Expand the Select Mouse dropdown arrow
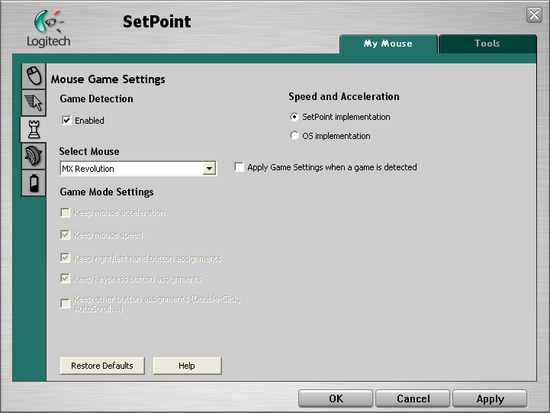Image resolution: width=550 pixels, height=413 pixels. 209,169
